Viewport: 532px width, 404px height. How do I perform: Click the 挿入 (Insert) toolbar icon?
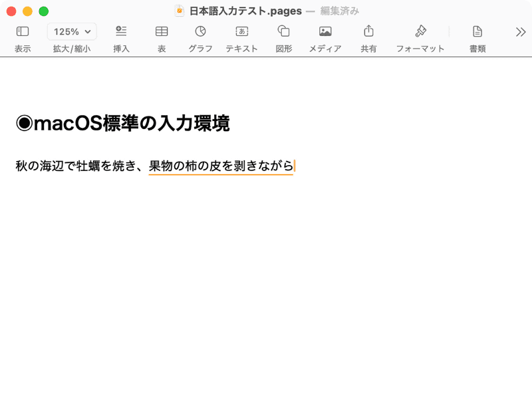coord(121,31)
